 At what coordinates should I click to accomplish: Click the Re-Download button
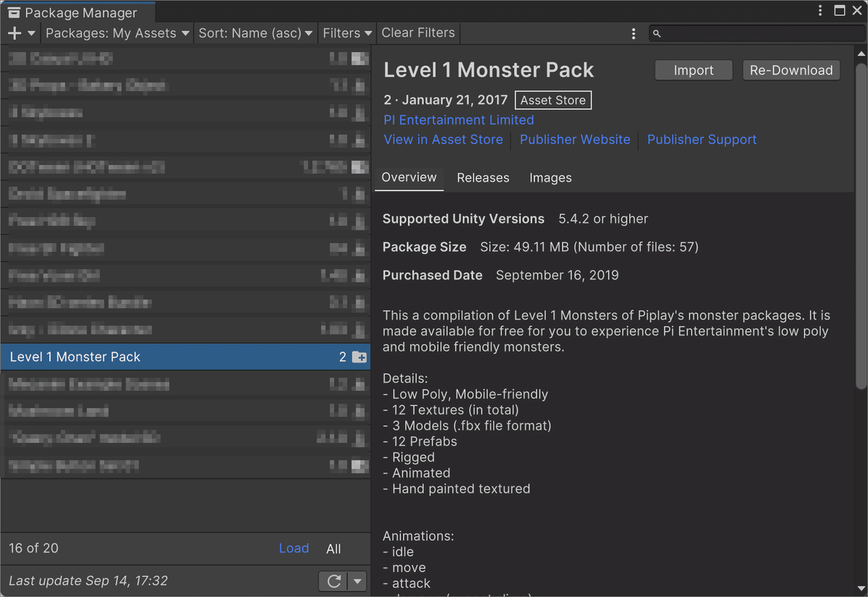pos(791,70)
